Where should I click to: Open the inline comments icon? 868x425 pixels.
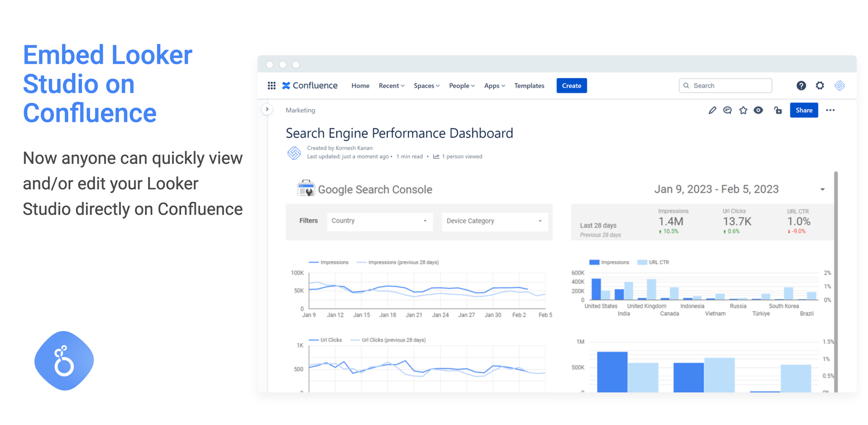tap(727, 110)
